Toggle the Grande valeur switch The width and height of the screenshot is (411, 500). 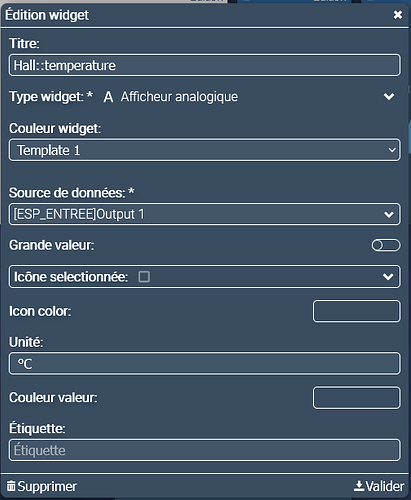(386, 245)
